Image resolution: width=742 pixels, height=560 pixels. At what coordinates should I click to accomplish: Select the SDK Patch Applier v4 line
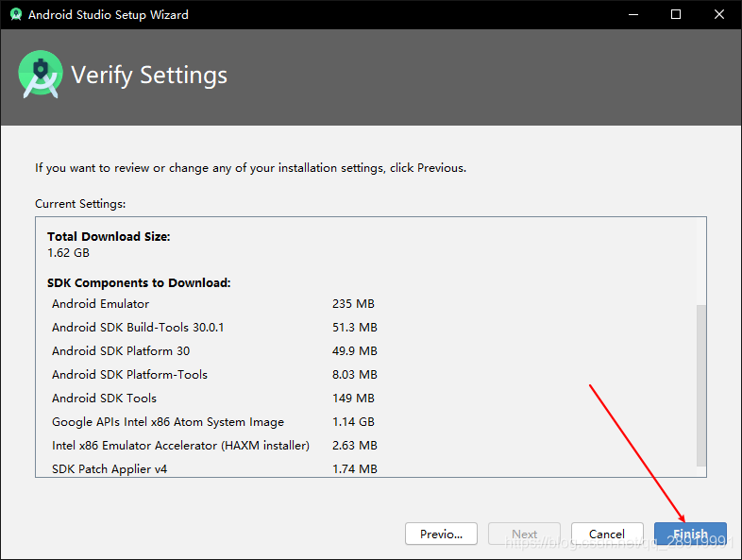tap(110, 469)
